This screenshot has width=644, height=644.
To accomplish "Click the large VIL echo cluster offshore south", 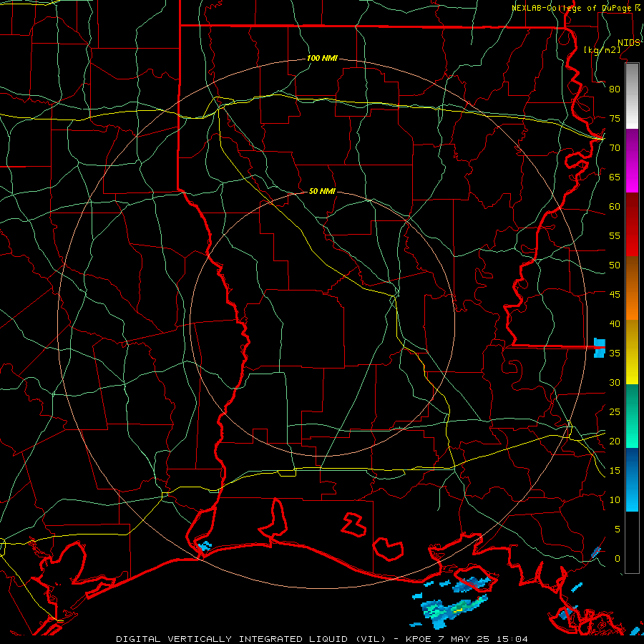I will tap(454, 611).
